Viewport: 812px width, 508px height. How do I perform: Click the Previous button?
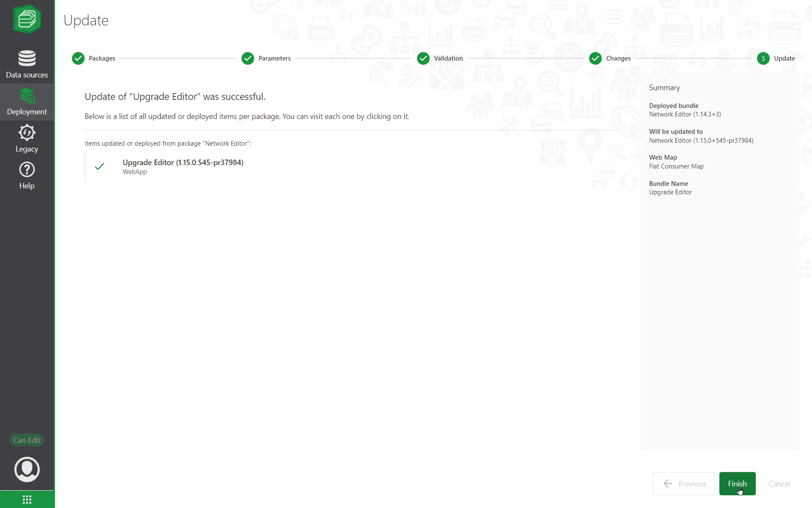click(683, 483)
